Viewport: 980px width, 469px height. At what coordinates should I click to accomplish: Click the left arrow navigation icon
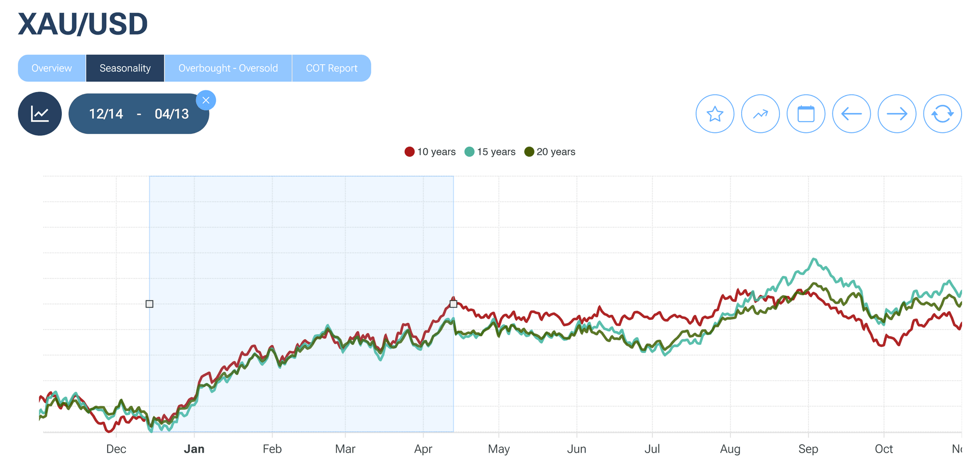851,113
